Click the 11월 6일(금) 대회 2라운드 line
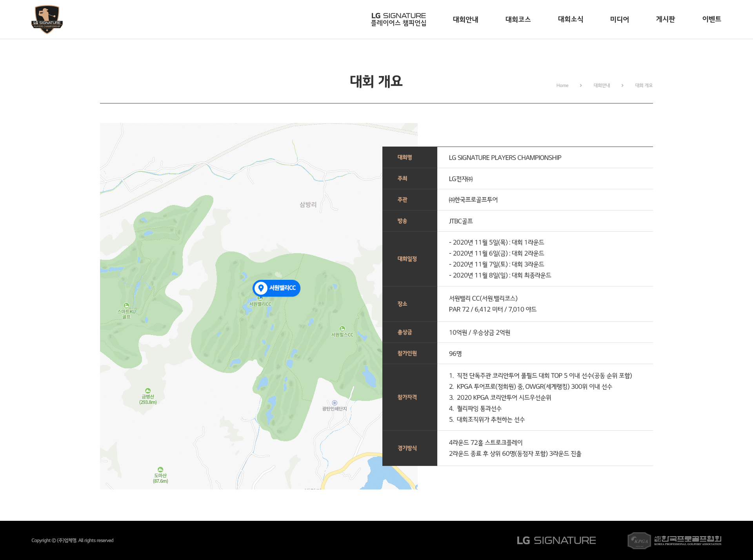 pyautogui.click(x=497, y=254)
